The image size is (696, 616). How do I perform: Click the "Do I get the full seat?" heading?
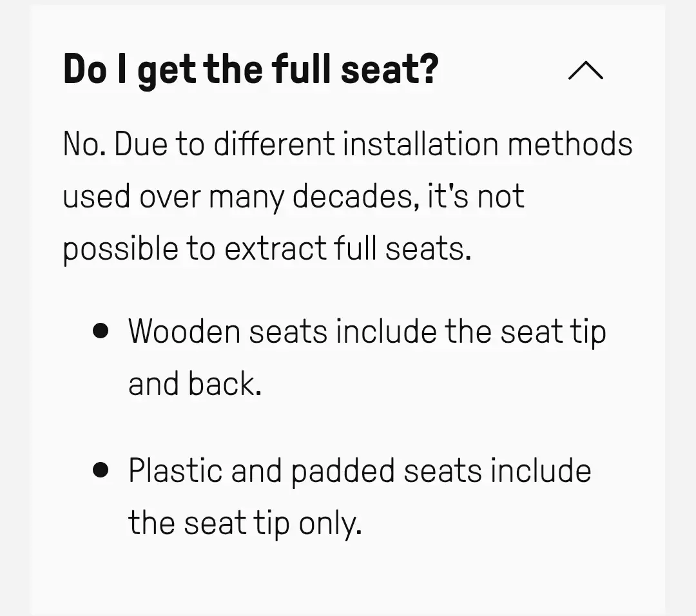point(251,70)
